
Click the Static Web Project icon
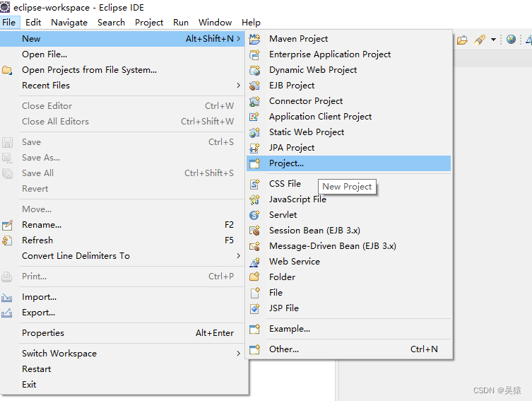coord(254,132)
